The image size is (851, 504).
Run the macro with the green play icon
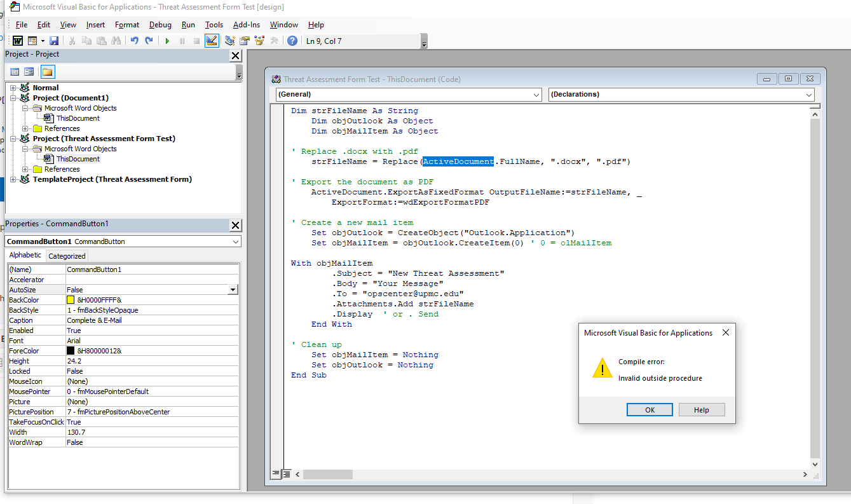[x=167, y=41]
